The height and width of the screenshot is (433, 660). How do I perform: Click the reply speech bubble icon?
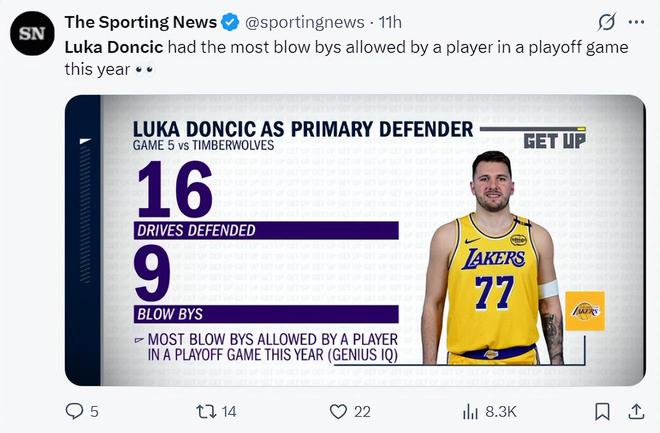pos(75,411)
